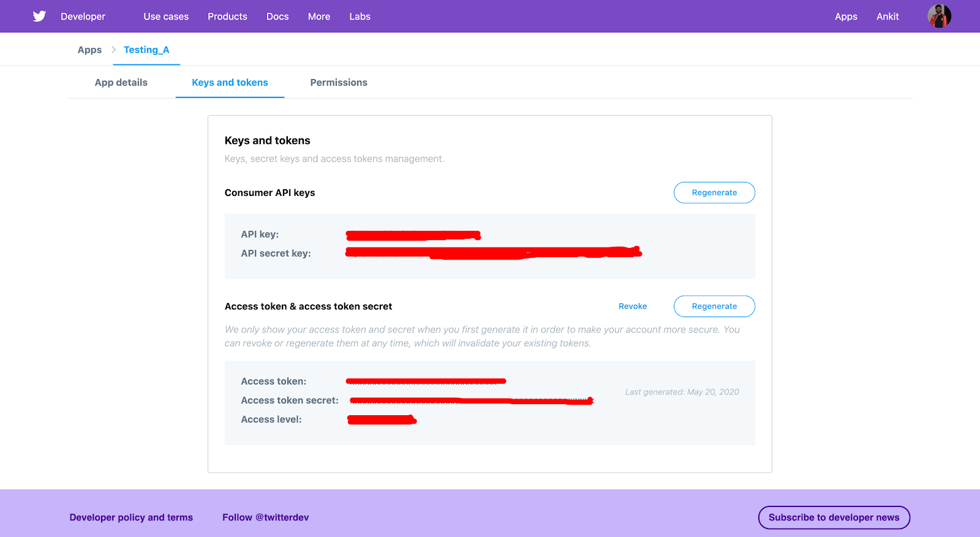Open the Use cases menu
This screenshot has height=537, width=980.
(x=166, y=17)
